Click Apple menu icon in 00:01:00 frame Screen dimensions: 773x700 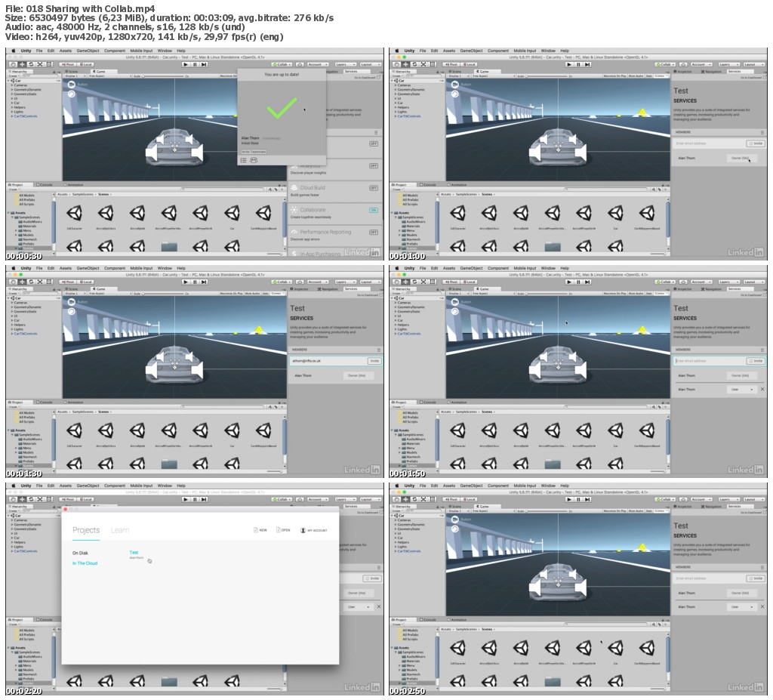pyautogui.click(x=397, y=51)
